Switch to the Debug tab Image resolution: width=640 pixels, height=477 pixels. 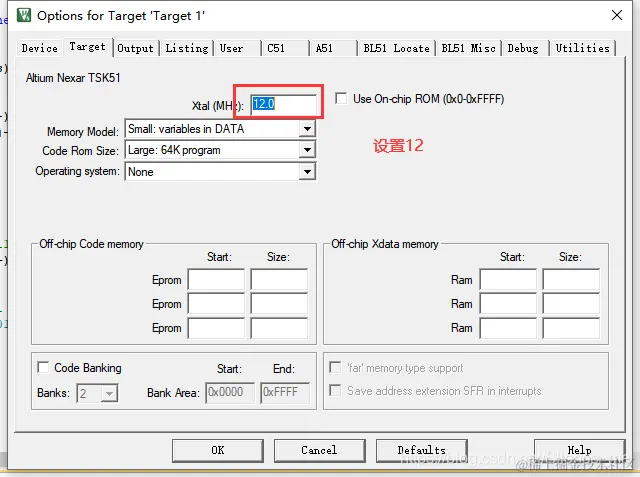pyautogui.click(x=525, y=48)
